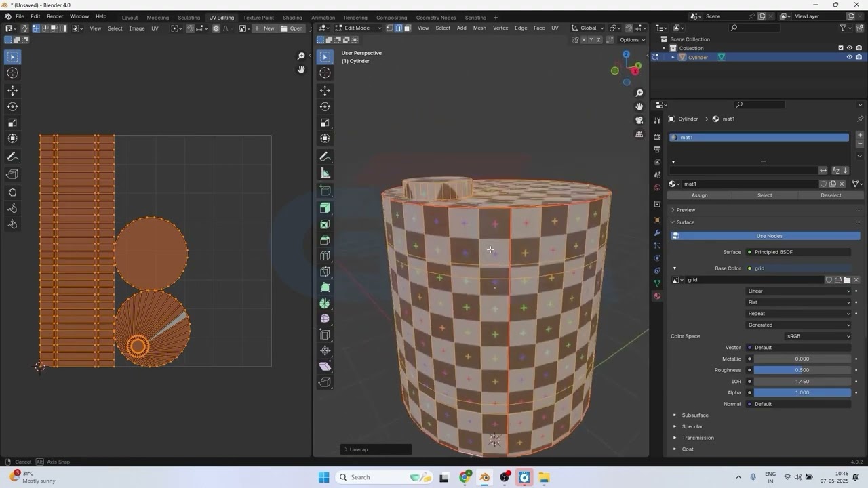Viewport: 868px width, 488px height.
Task: Select the Rotate tool in 3D viewport toolbar
Action: point(325,106)
